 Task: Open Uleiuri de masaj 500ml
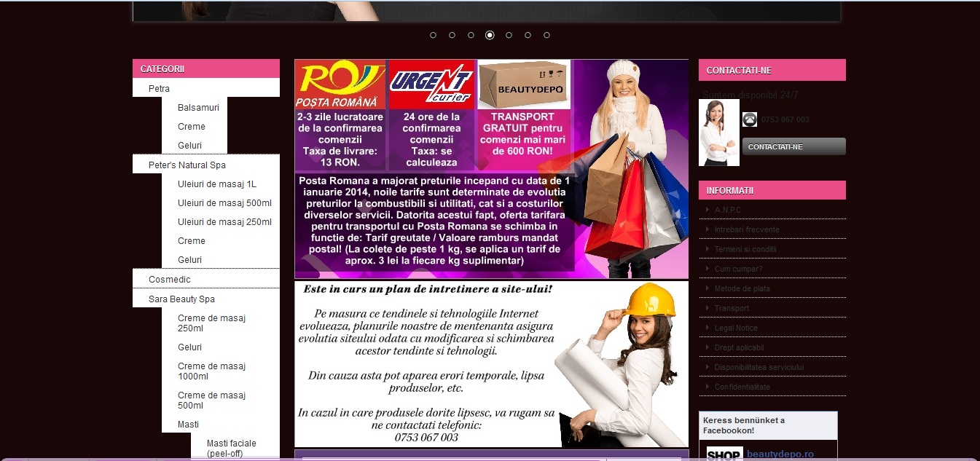[224, 203]
